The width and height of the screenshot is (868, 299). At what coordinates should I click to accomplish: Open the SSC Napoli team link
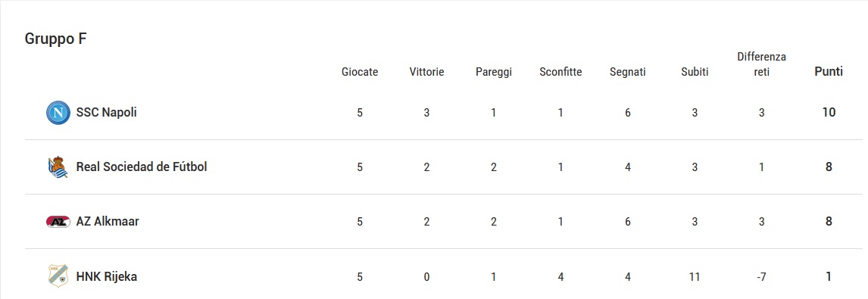tap(106, 112)
